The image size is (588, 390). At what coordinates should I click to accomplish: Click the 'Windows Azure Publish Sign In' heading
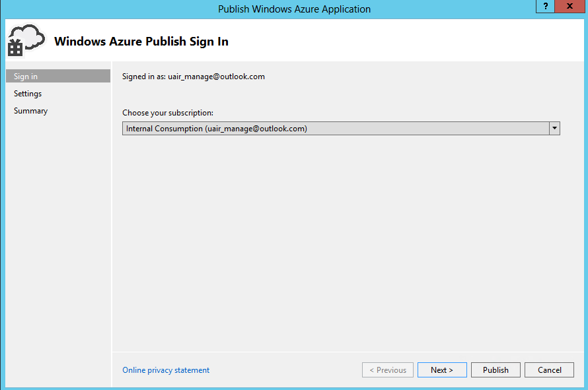(x=141, y=42)
